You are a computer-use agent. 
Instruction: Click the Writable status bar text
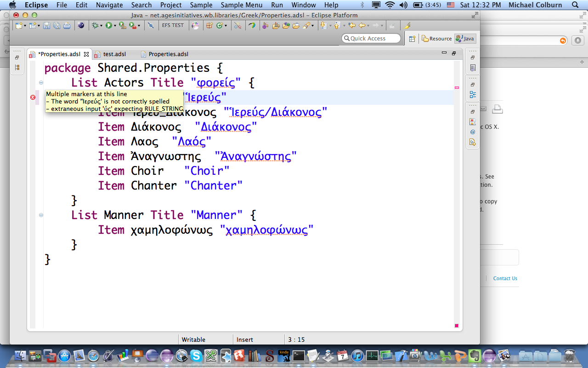point(193,339)
